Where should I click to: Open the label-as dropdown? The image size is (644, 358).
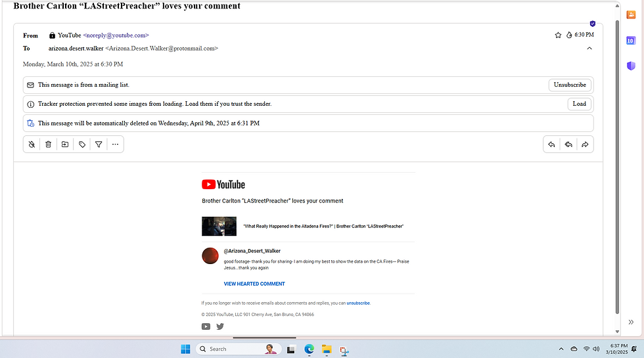tap(82, 144)
